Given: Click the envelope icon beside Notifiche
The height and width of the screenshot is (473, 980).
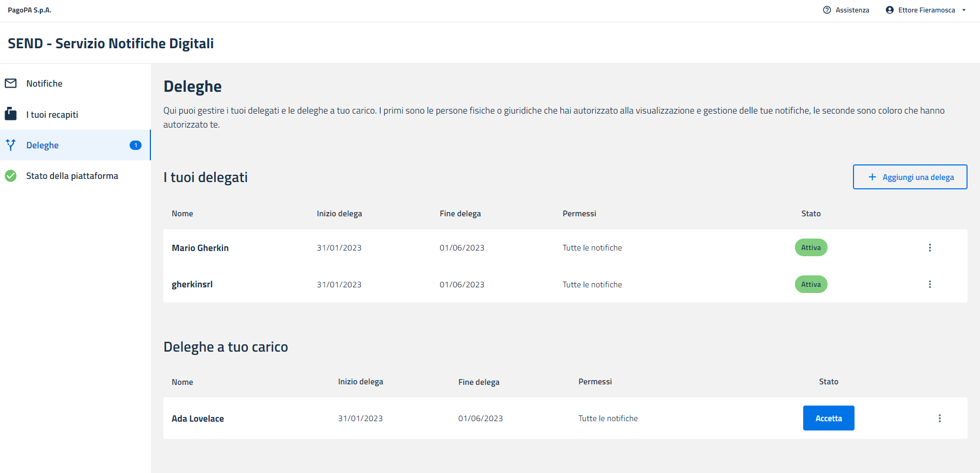Looking at the screenshot, I should [x=10, y=84].
